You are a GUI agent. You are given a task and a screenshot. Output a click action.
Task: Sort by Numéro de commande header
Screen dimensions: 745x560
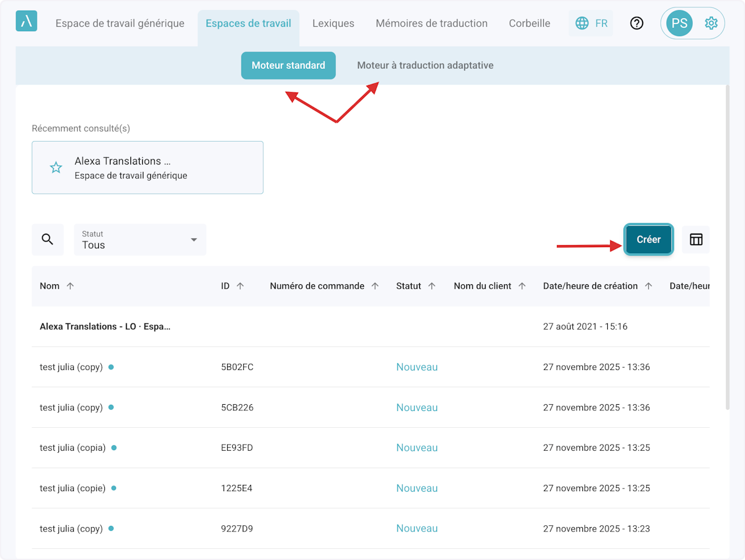[x=317, y=286]
